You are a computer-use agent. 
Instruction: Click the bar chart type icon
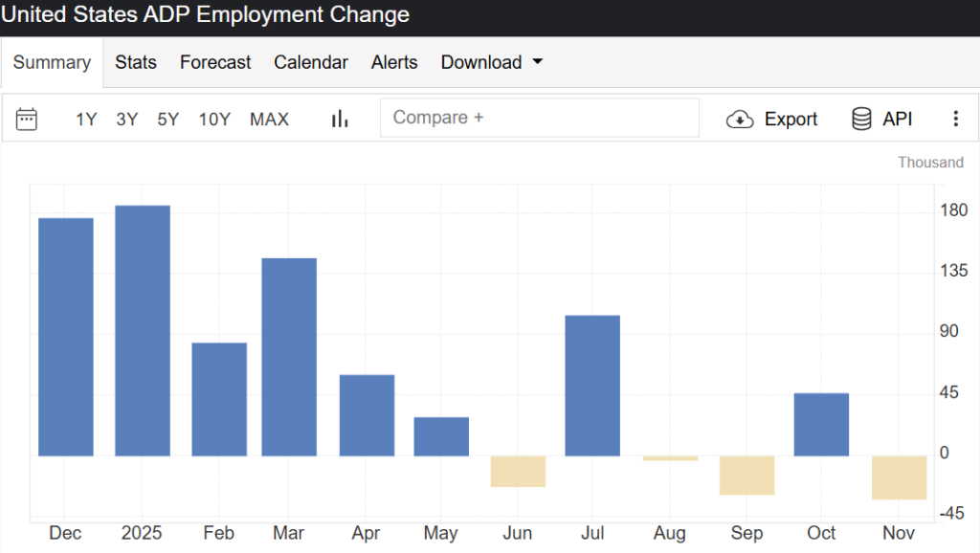340,119
